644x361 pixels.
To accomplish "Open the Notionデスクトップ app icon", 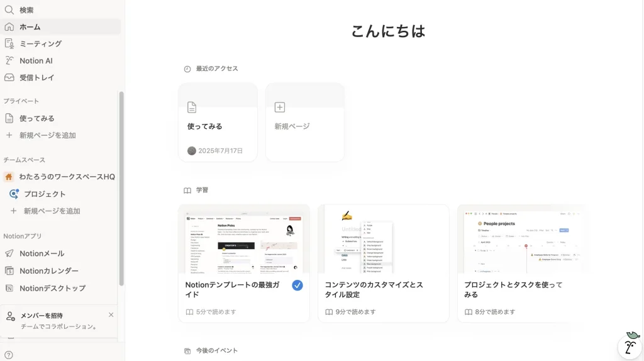I will coord(9,288).
